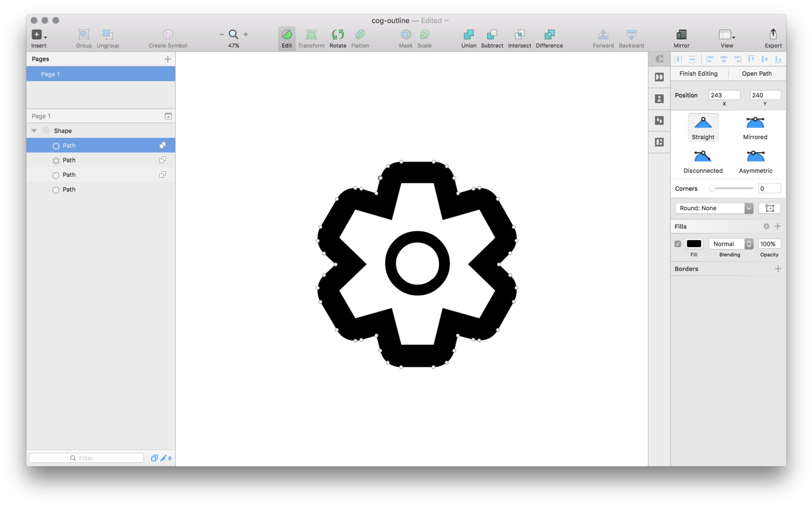Open the Fills gear options menu
This screenshot has height=506, width=812.
[x=766, y=226]
